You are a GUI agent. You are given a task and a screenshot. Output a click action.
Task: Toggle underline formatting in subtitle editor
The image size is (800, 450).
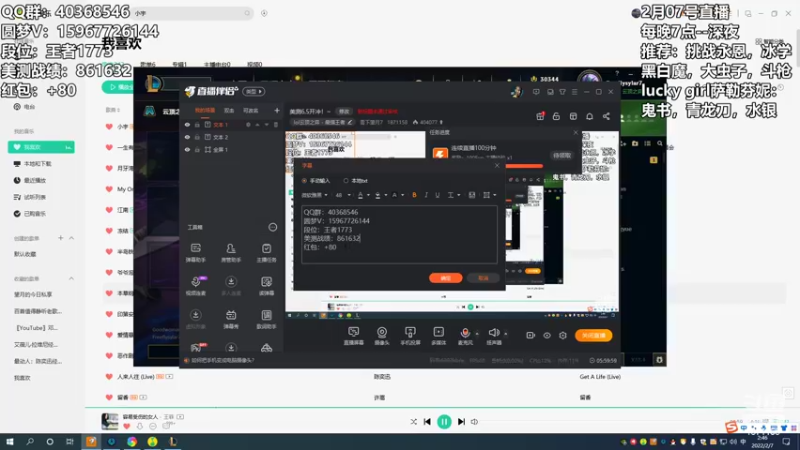pos(437,195)
